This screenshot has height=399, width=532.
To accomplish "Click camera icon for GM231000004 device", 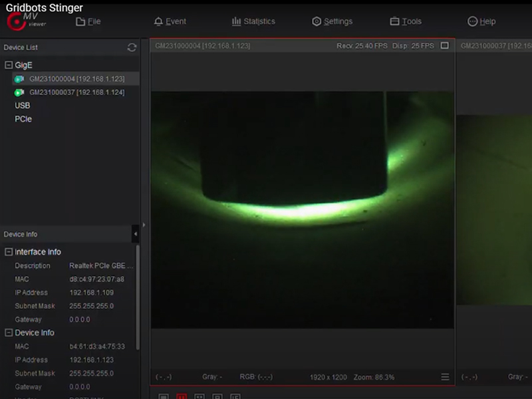I will click(19, 79).
